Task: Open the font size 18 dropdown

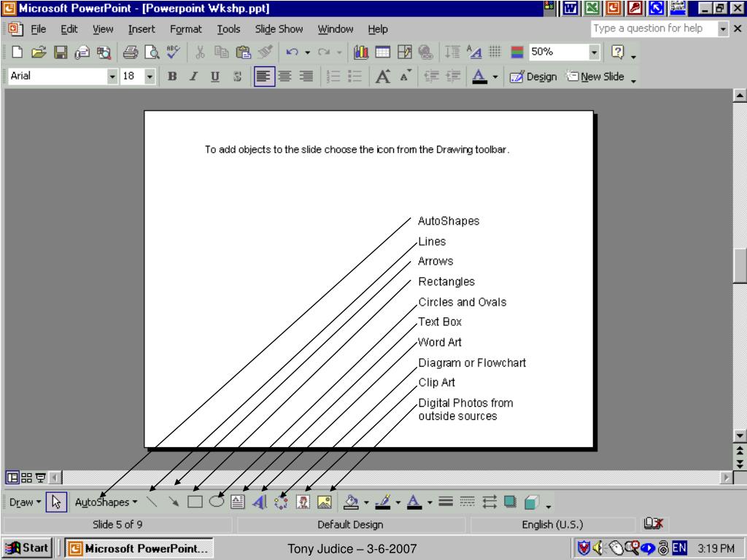Action: 150,76
